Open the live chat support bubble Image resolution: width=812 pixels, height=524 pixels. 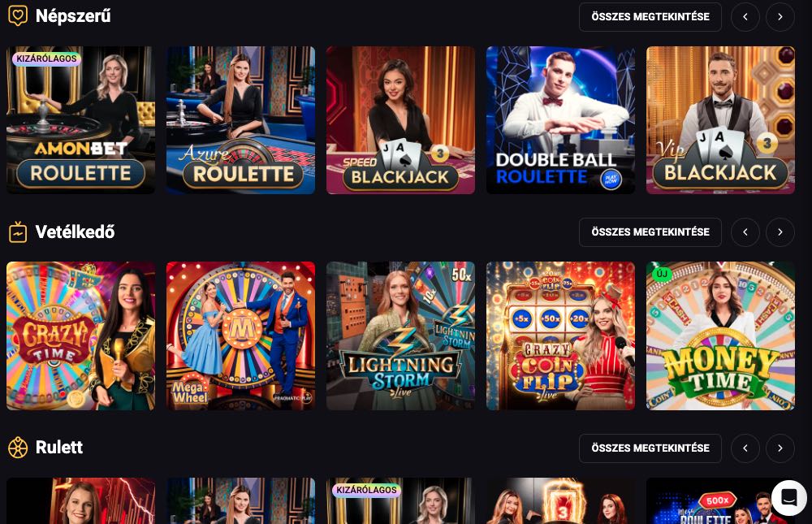click(788, 498)
